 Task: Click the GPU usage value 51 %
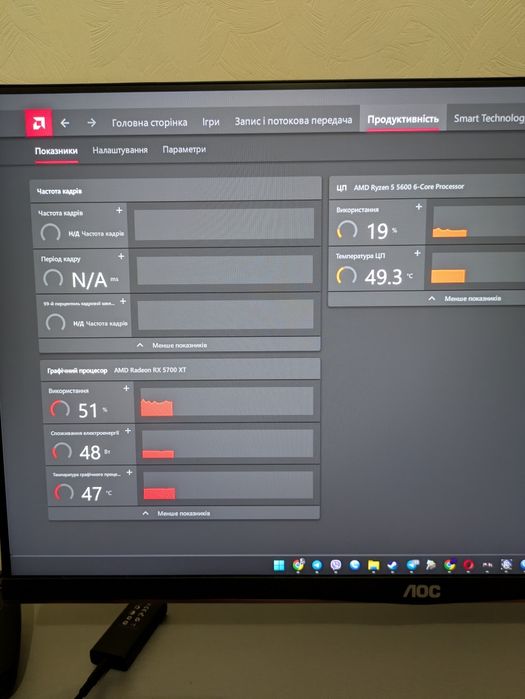click(x=93, y=411)
